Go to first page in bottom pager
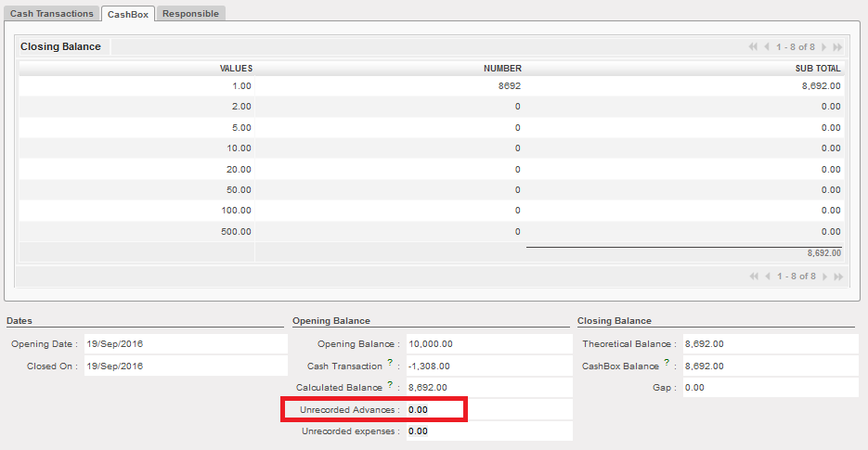Screen dimensions: 868x450 pyautogui.click(x=753, y=276)
